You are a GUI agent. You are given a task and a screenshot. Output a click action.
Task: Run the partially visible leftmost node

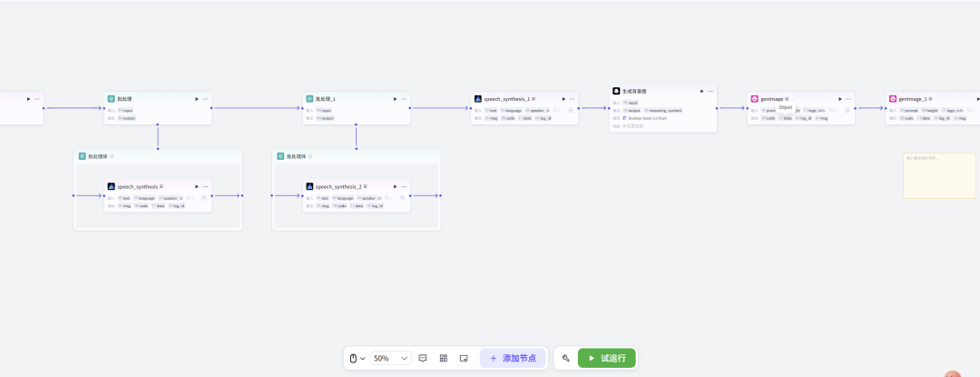(x=28, y=99)
